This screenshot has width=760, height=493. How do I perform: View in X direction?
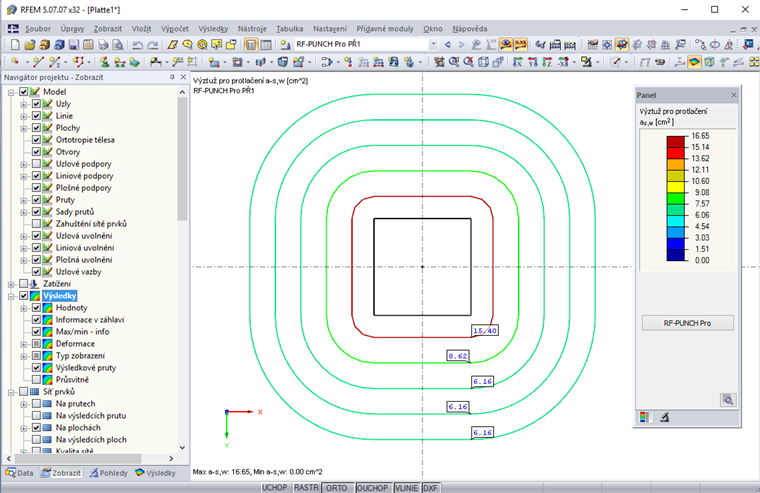tap(518, 62)
